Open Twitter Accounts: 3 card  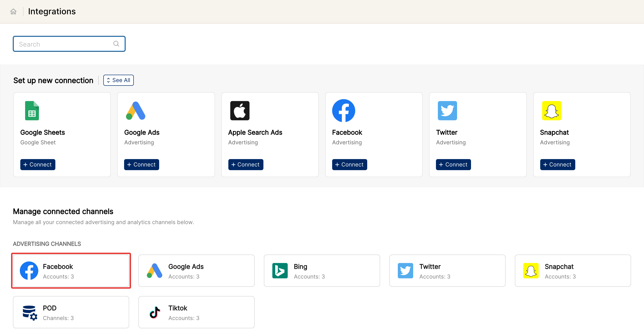pyautogui.click(x=447, y=271)
